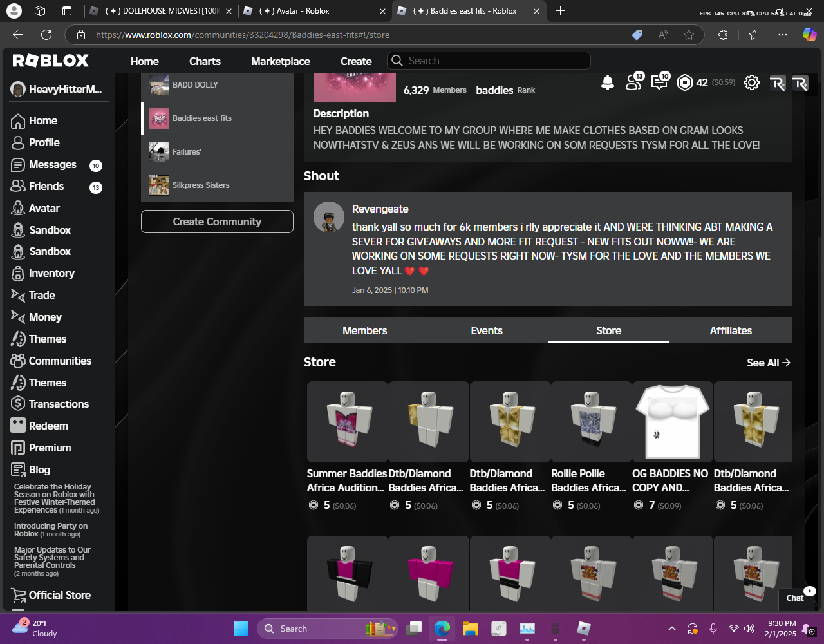Click the Home sidebar icon
Viewport: 824px width, 644px height.
[18, 121]
